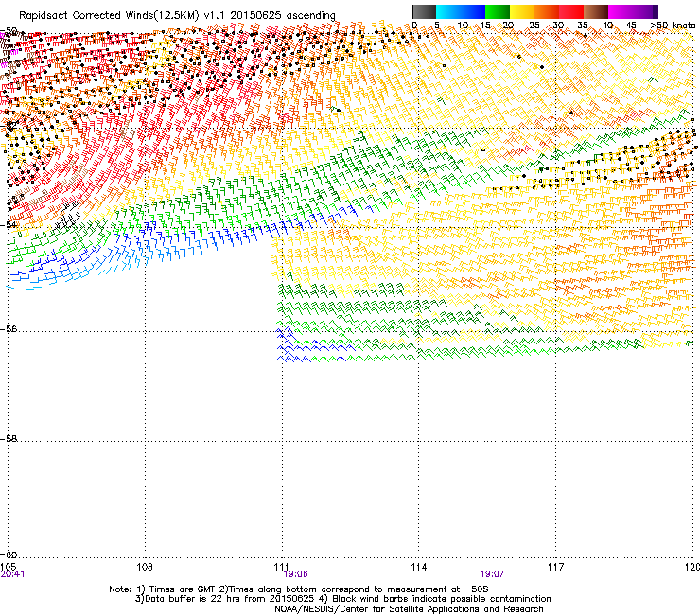Viewport: 700px width, 615px height.
Task: Click the '>50 knots' legend label
Action: [x=673, y=26]
